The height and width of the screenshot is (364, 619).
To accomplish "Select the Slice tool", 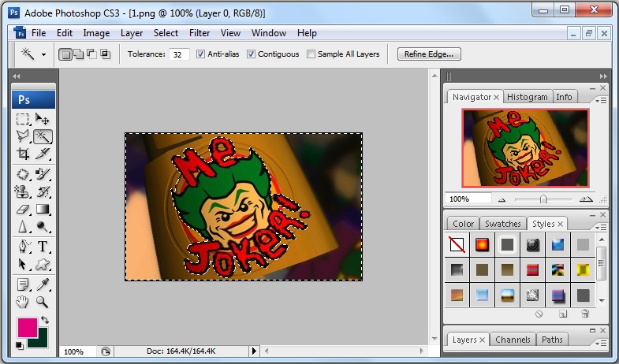I will point(43,154).
